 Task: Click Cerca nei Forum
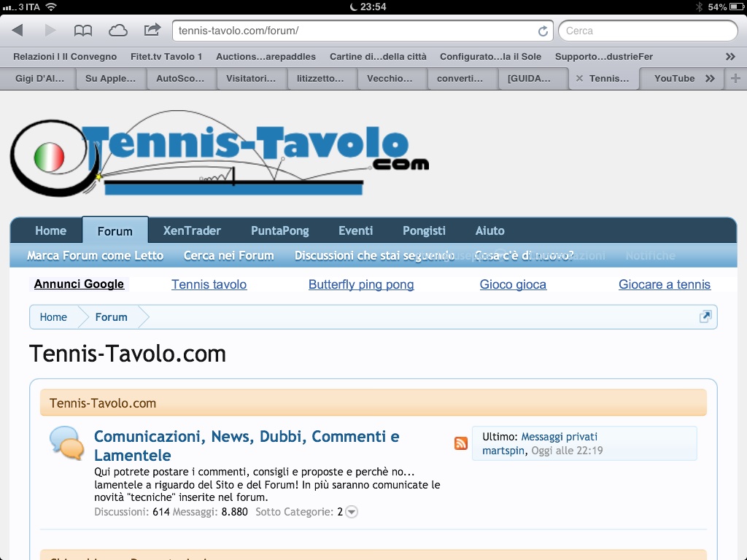228,256
